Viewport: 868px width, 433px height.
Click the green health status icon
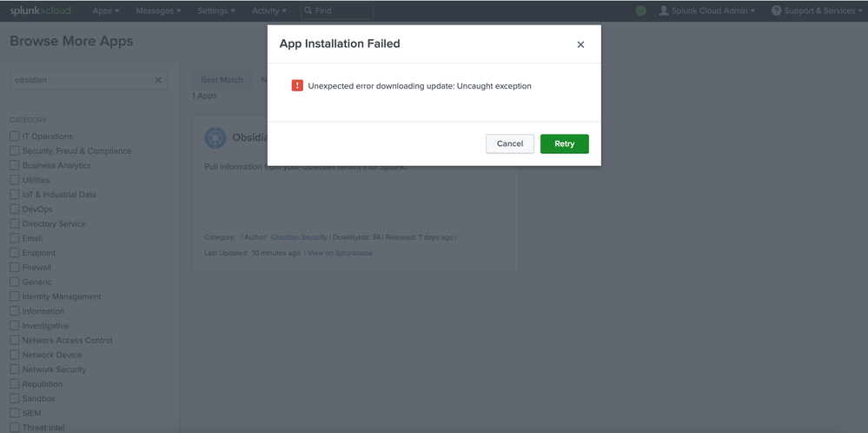[x=640, y=10]
